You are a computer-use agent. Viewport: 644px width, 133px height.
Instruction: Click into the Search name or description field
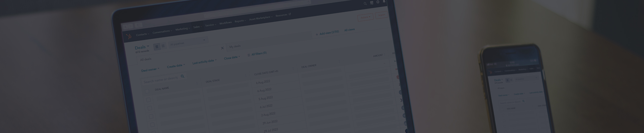[160, 80]
